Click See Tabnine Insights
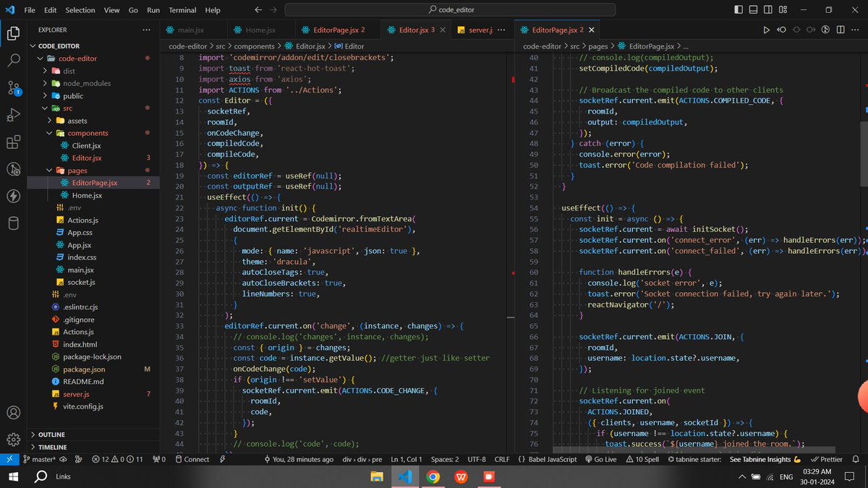The image size is (868, 488). [x=765, y=459]
